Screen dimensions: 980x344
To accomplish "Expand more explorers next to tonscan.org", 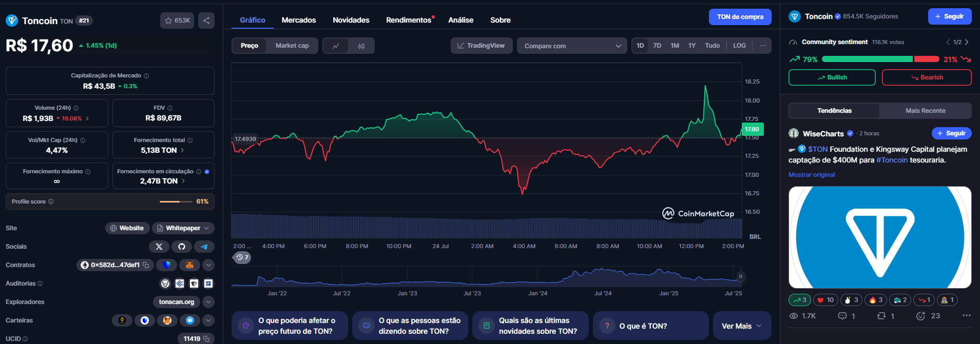I will pyautogui.click(x=208, y=302).
